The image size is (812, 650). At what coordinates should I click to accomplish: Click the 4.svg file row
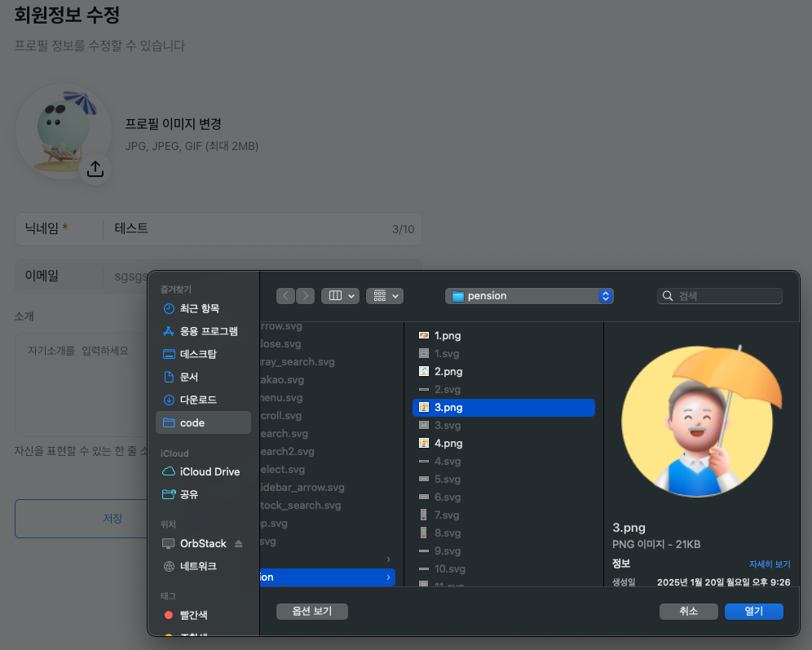(503, 461)
